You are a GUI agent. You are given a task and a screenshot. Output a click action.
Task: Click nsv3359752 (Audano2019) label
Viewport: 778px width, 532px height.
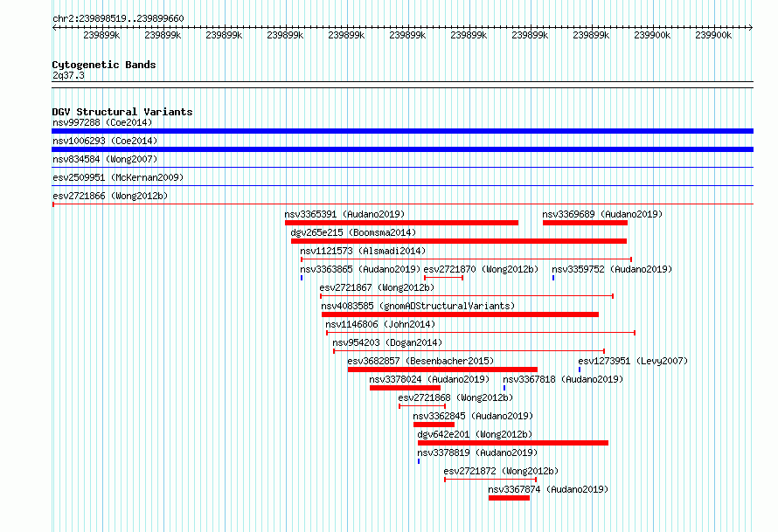(612, 269)
